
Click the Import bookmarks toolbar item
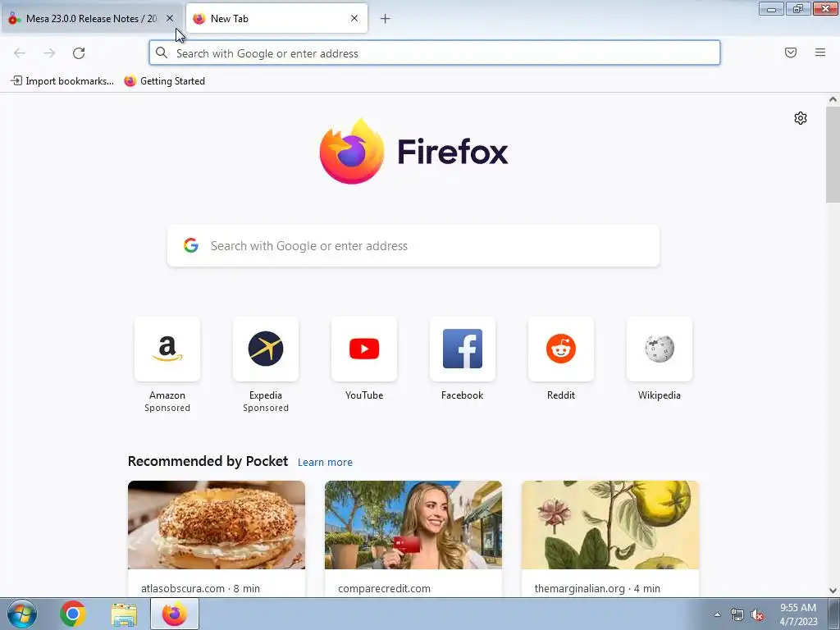pos(62,81)
